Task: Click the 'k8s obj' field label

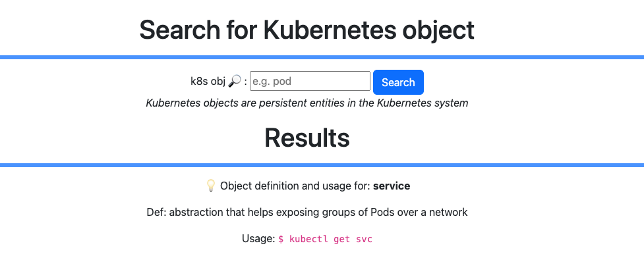Action: (x=208, y=82)
